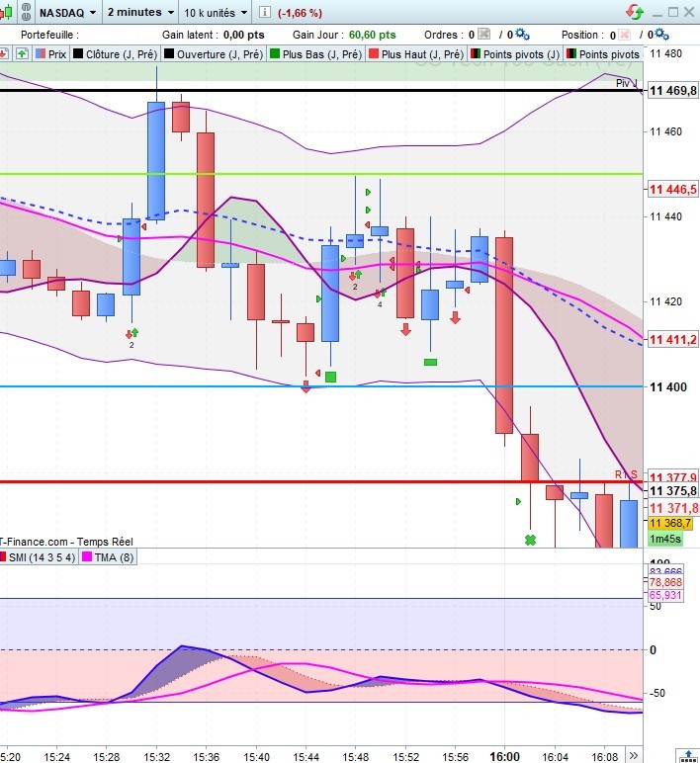The image size is (700, 763).
Task: Click the 15:32 time axis label
Action: [156, 757]
